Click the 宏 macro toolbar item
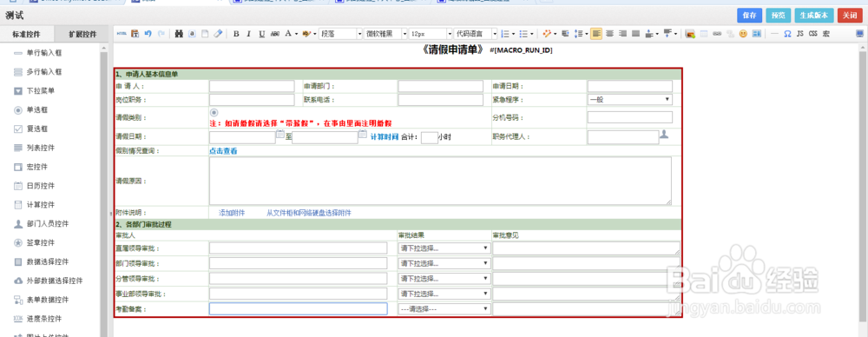The image size is (868, 337). (826, 34)
